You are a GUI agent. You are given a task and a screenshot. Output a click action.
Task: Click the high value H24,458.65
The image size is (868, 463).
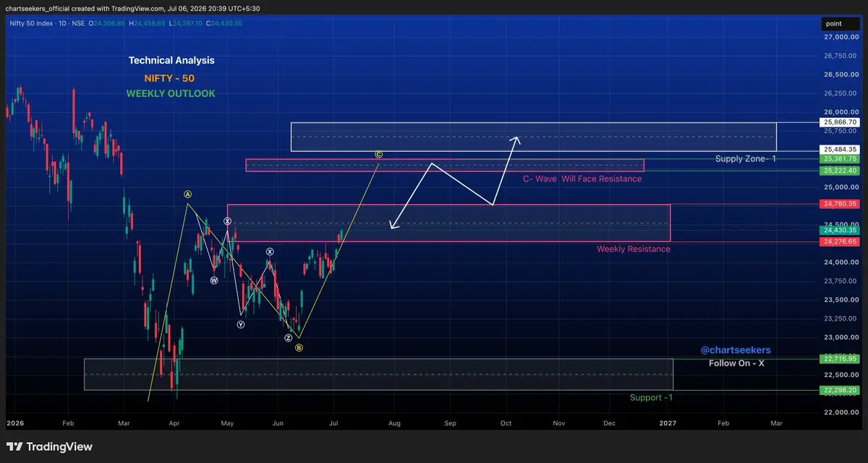[148, 23]
